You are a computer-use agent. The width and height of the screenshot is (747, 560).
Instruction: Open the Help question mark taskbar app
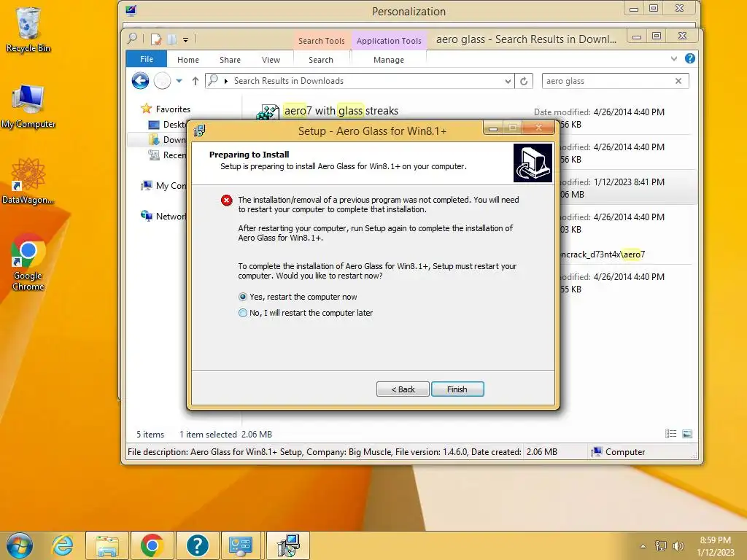coord(197,545)
